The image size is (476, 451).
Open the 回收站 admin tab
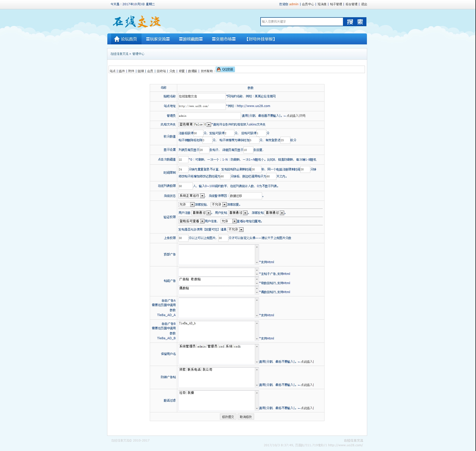coord(161,71)
